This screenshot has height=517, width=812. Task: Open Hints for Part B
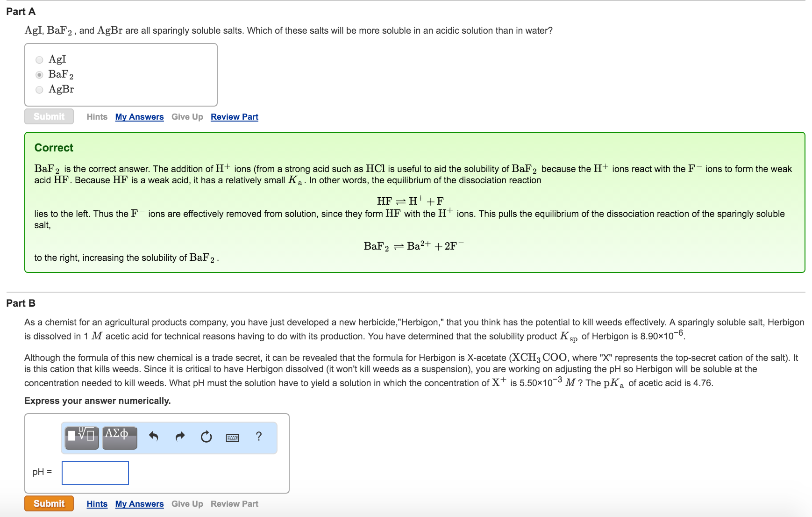tap(97, 503)
